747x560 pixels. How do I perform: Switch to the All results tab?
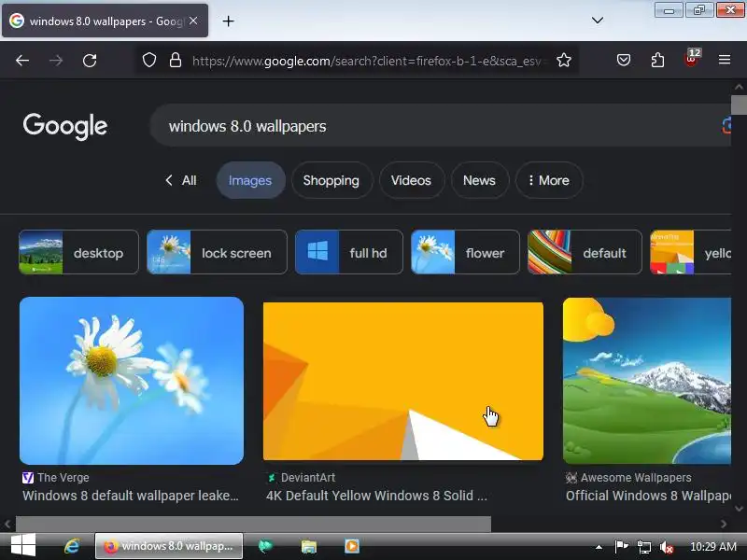tap(181, 180)
